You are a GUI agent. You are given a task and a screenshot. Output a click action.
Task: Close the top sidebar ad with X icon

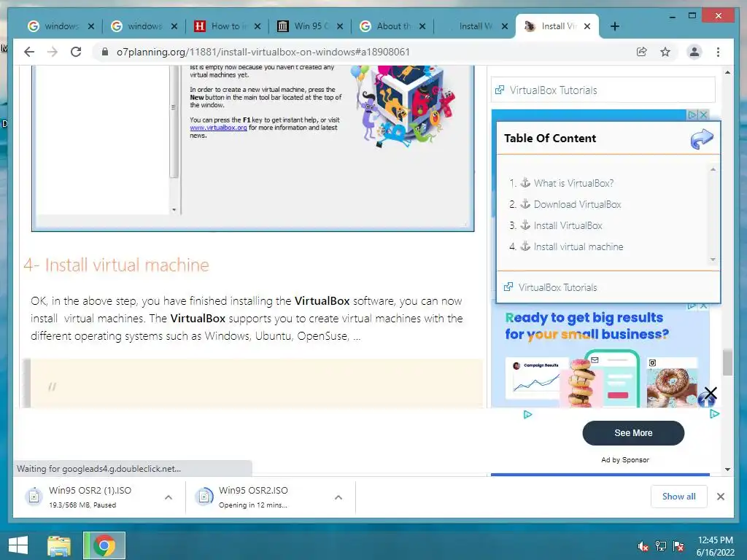703,114
